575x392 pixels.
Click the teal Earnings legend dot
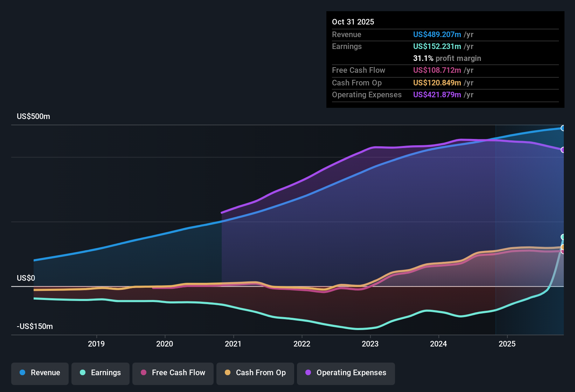coord(83,373)
